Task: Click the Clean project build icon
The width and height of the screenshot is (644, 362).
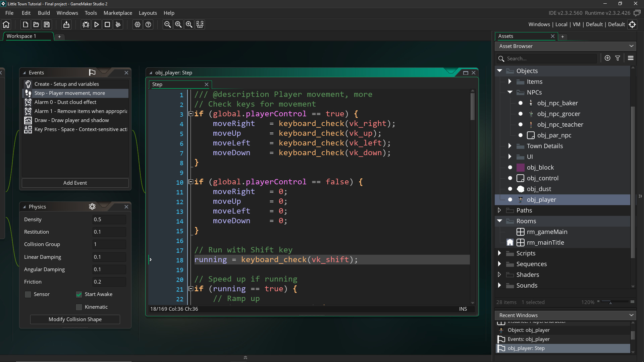Action: (118, 24)
